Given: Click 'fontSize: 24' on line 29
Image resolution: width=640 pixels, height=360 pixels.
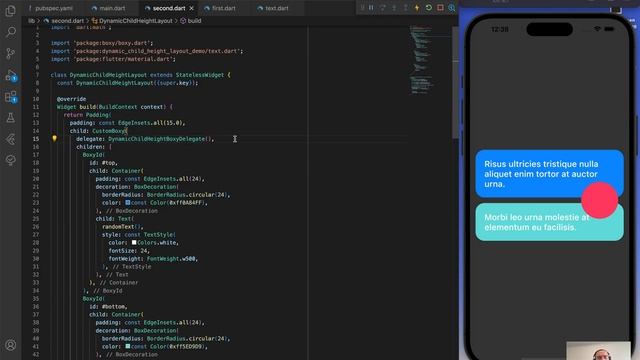Looking at the screenshot, I should (128, 251).
